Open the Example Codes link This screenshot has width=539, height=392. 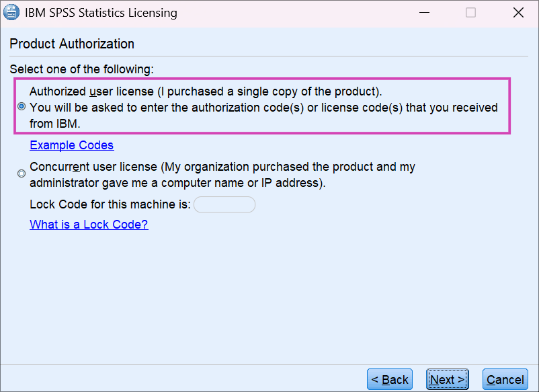click(71, 145)
